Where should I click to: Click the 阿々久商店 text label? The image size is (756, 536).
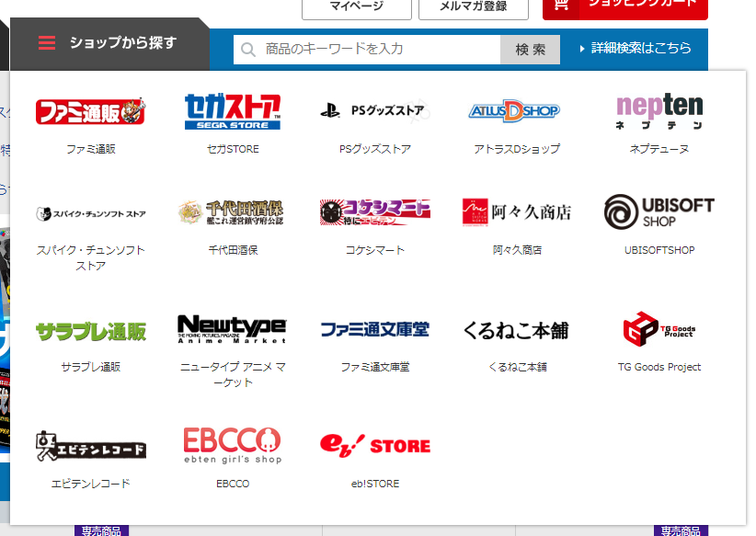pyautogui.click(x=517, y=250)
